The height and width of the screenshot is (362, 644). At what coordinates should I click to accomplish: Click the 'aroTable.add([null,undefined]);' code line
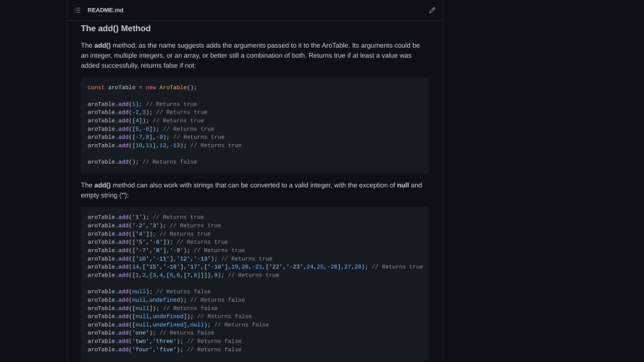click(x=170, y=316)
